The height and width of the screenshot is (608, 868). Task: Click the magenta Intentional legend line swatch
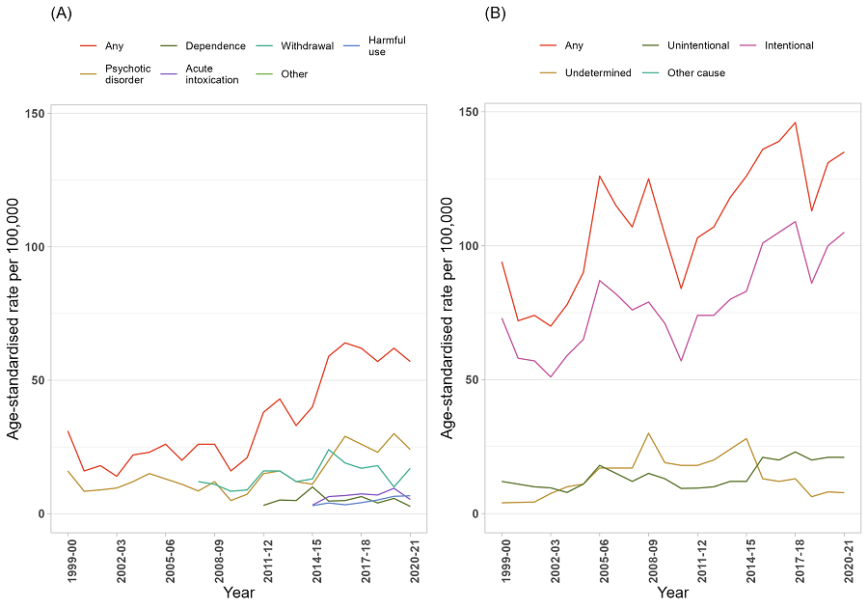(x=747, y=45)
